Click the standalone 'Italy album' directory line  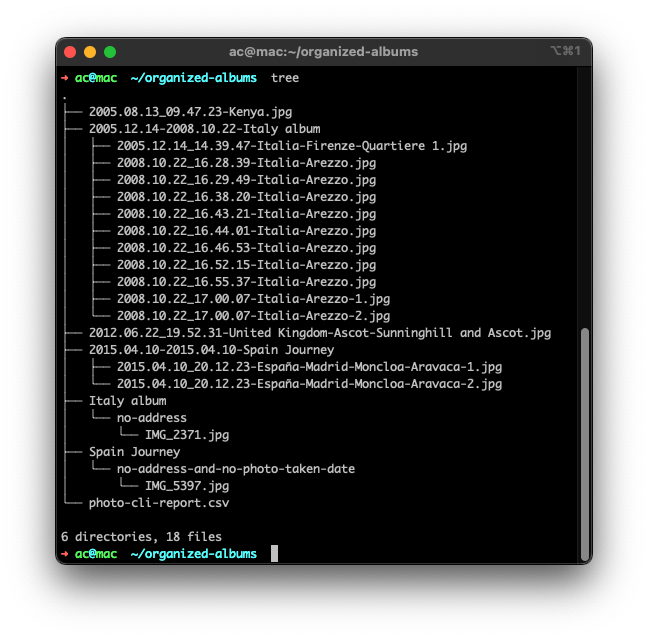pos(128,401)
